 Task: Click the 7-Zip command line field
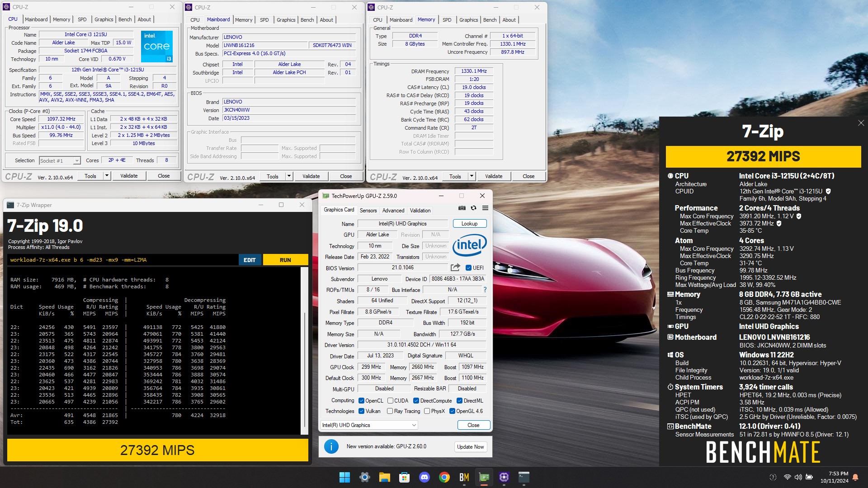(123, 260)
